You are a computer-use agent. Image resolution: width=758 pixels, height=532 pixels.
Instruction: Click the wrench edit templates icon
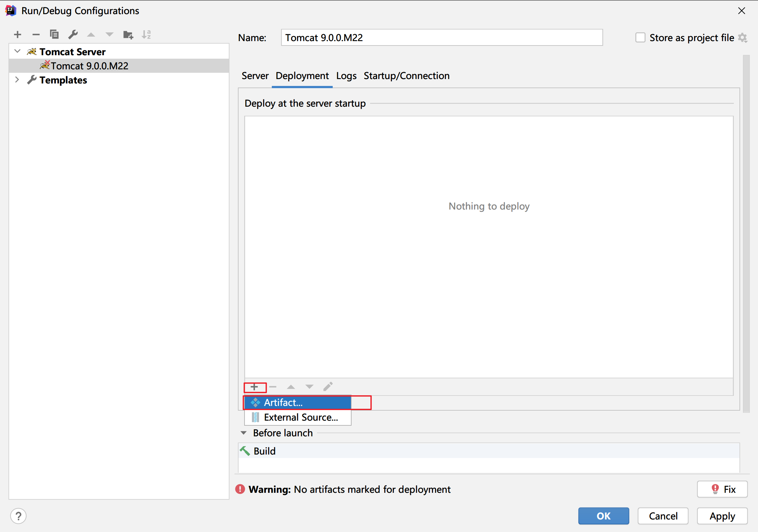coord(73,34)
